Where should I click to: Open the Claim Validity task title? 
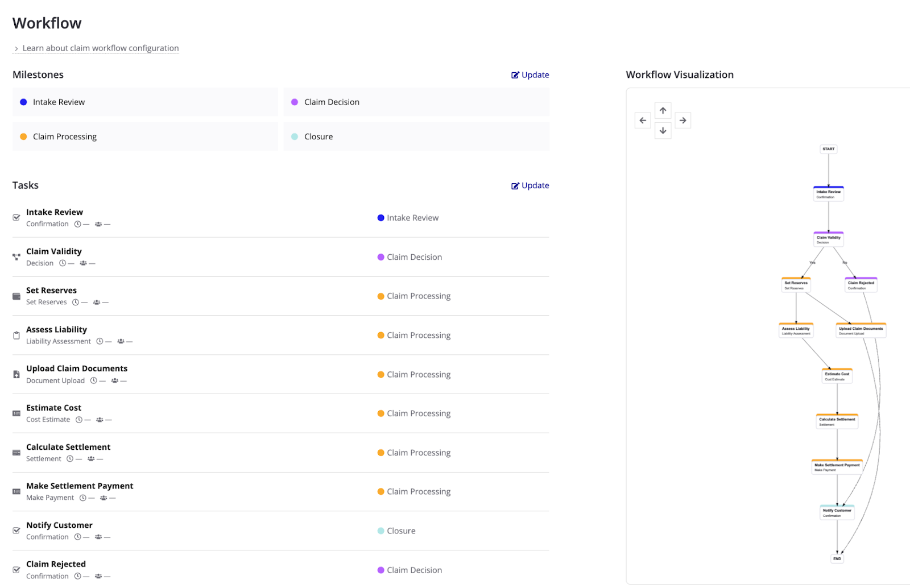[x=54, y=251]
